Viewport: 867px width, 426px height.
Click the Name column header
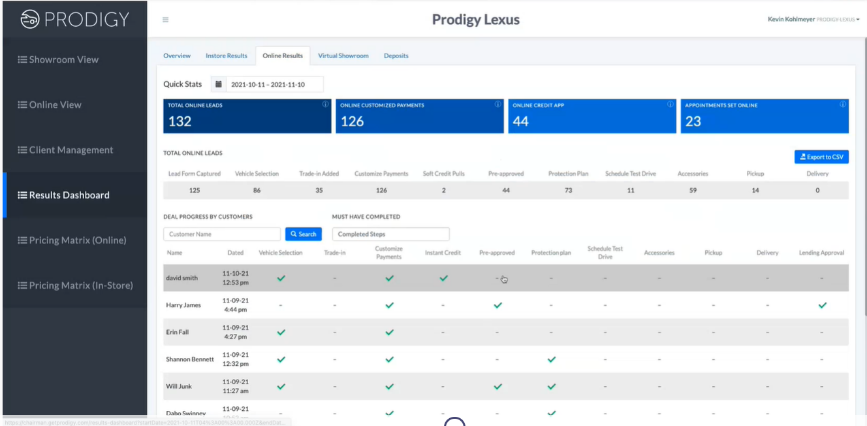pyautogui.click(x=174, y=253)
